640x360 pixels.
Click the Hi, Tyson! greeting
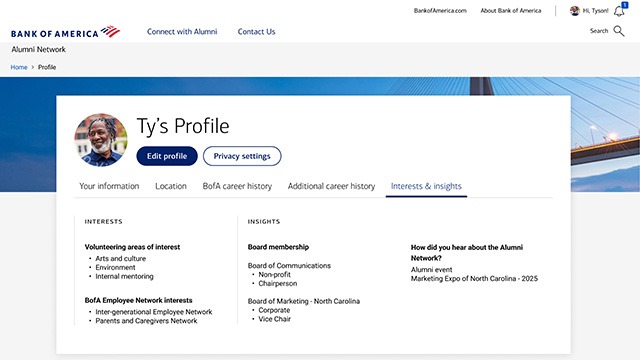click(596, 11)
